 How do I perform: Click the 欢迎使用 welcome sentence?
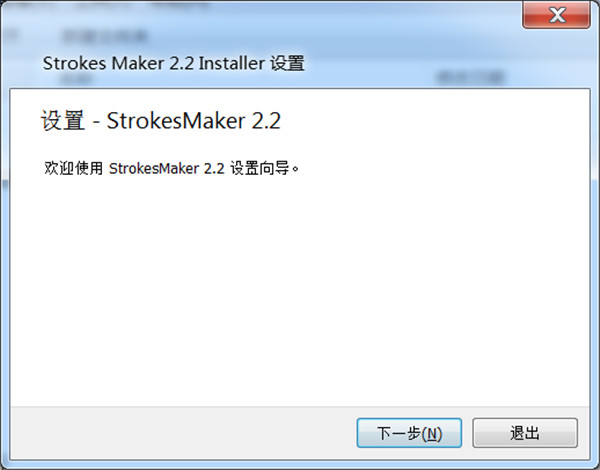pos(171,168)
